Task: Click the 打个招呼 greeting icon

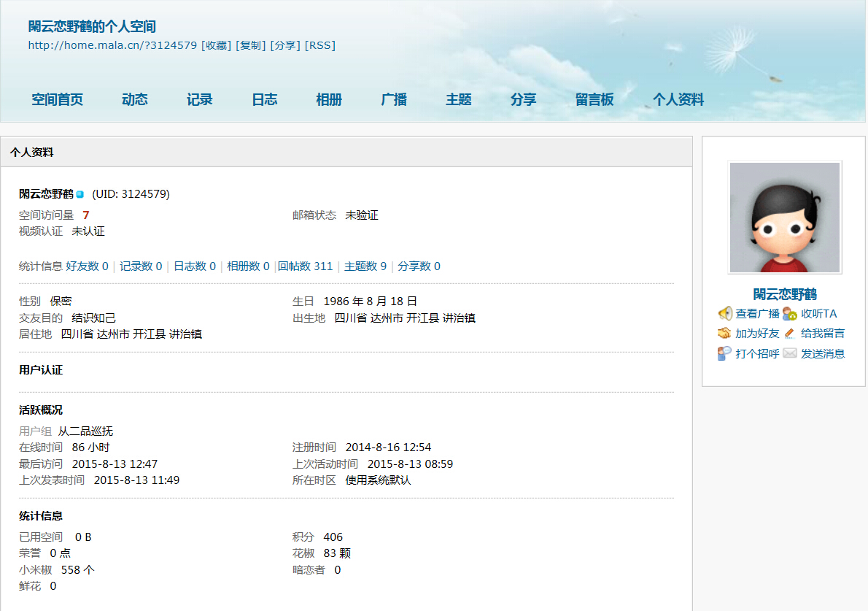Action: [724, 353]
